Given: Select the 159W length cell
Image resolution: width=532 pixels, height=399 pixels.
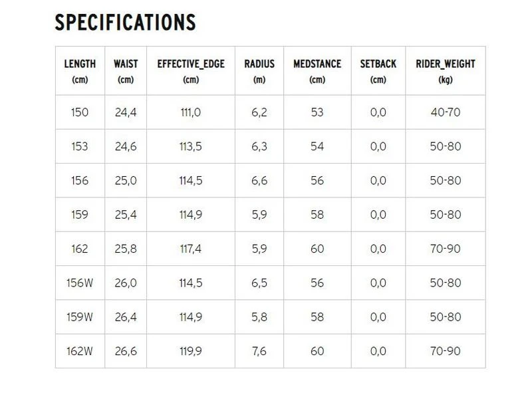Looking at the screenshot, I should click(x=80, y=317).
